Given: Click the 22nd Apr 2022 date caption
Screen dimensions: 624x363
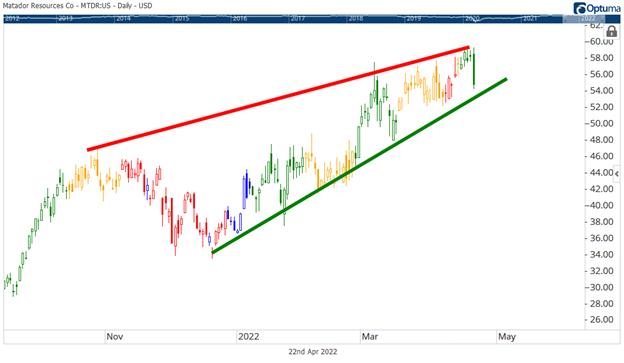Looking at the screenshot, I should pyautogui.click(x=312, y=352).
